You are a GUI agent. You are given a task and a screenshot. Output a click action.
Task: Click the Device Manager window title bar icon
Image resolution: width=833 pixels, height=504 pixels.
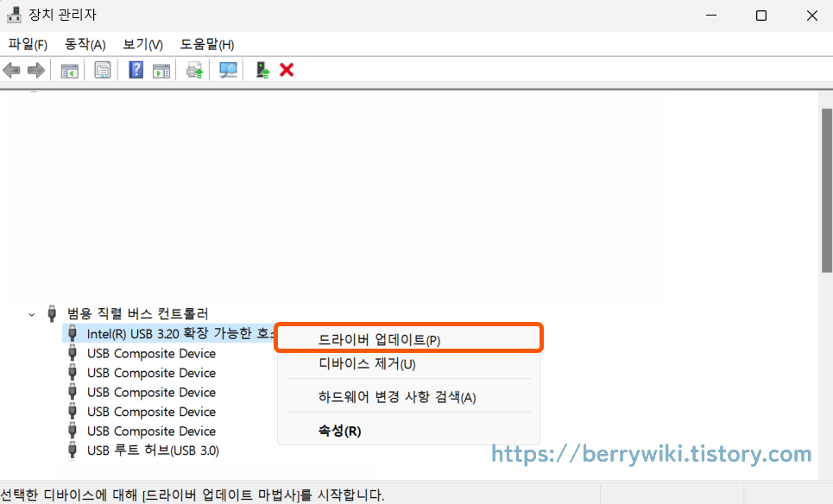(12, 14)
